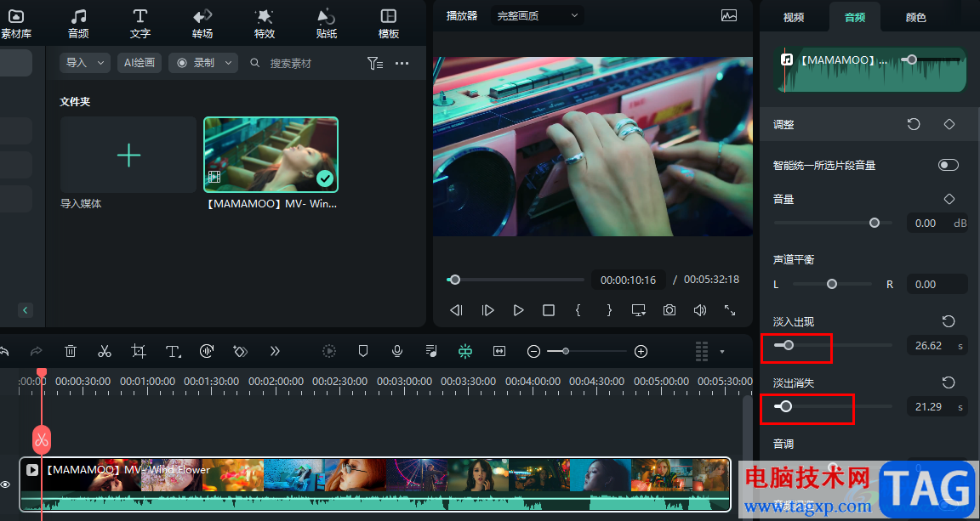Open the 贴纸 stickers tab
The height and width of the screenshot is (521, 980).
(327, 24)
